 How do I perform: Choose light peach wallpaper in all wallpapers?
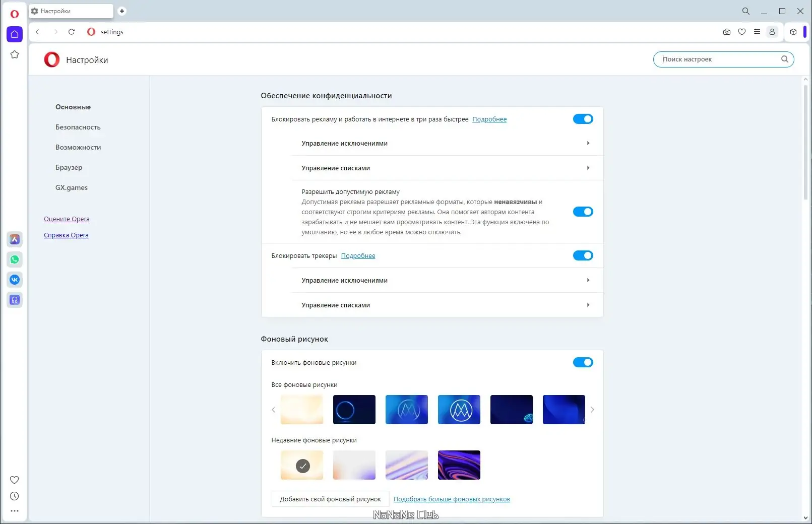pyautogui.click(x=302, y=410)
